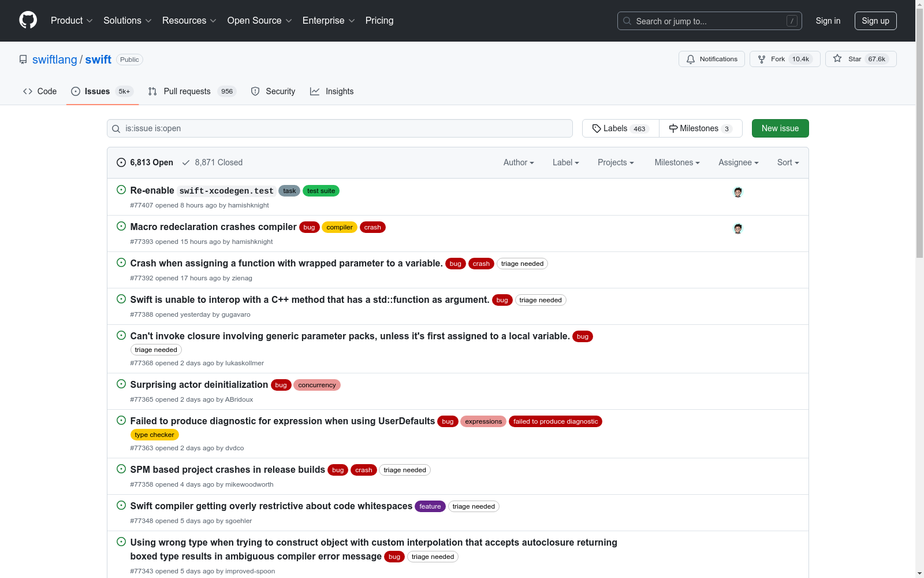Open the Sort dropdown

click(788, 162)
